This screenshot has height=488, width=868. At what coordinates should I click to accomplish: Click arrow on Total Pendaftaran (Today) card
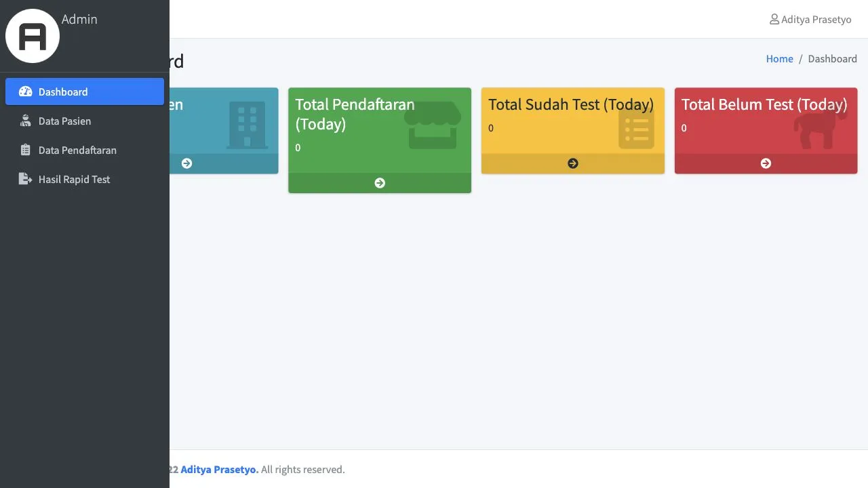click(x=380, y=183)
